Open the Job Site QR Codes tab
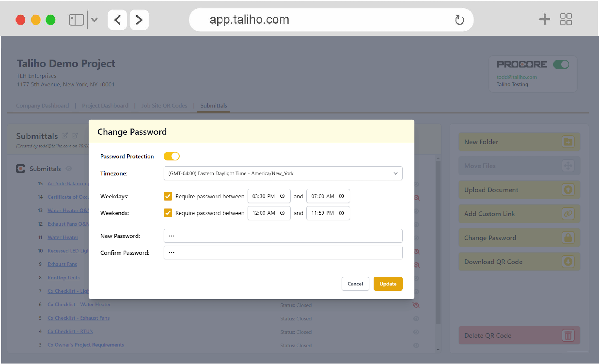The width and height of the screenshot is (599, 364). [x=164, y=105]
